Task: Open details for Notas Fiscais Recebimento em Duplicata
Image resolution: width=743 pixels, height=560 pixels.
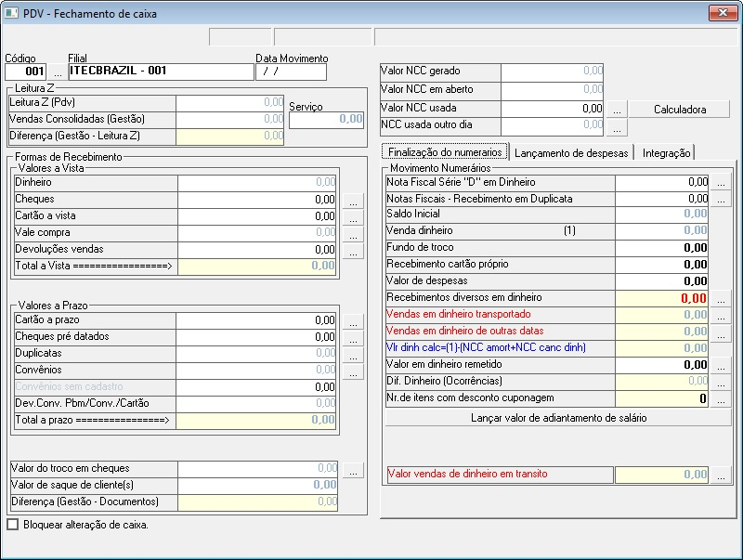Action: click(721, 199)
